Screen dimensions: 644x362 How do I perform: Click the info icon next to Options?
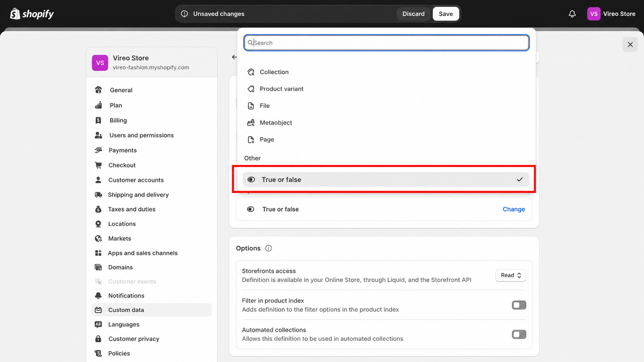[268, 248]
